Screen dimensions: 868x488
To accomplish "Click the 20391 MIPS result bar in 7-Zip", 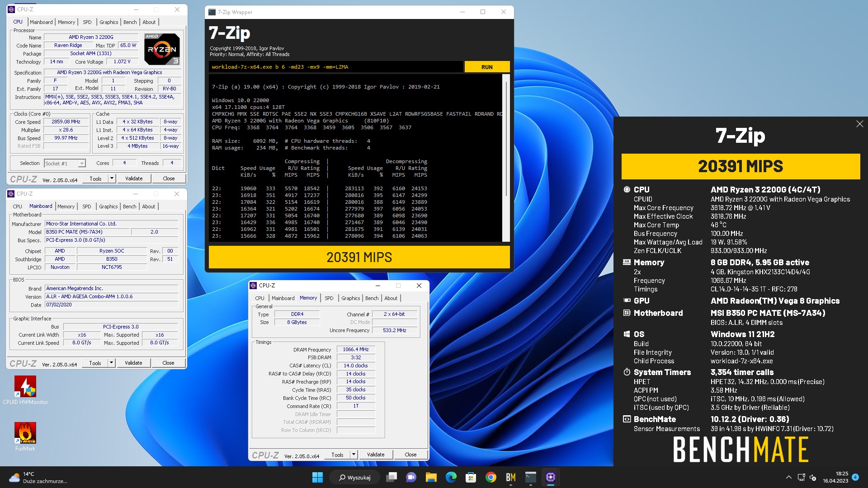I will coord(359,257).
